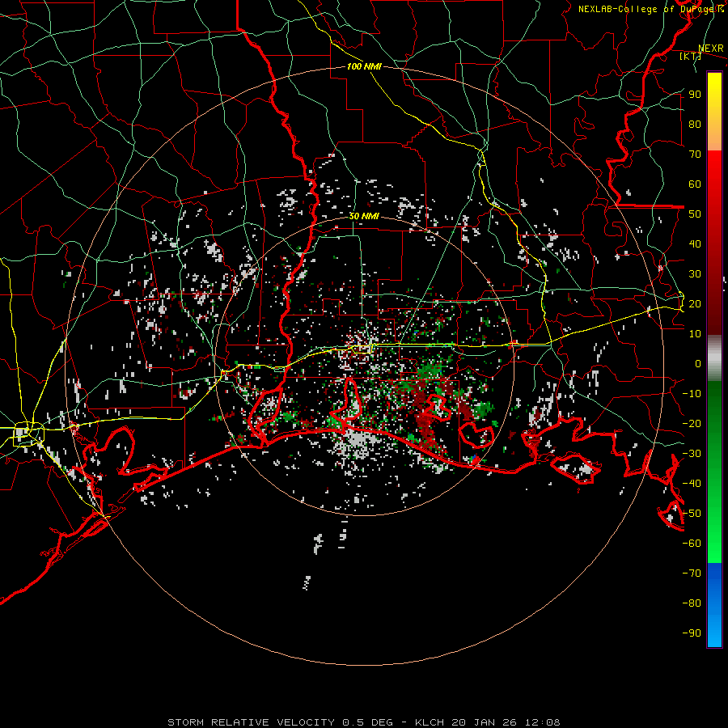728x728 pixels.
Task: Click the 70 label on velocity scale
Action: point(695,154)
